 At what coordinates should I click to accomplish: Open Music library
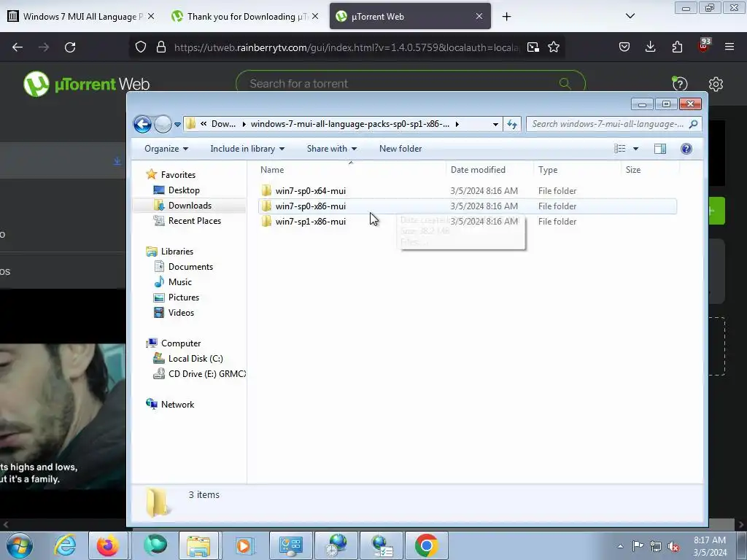pyautogui.click(x=173, y=282)
